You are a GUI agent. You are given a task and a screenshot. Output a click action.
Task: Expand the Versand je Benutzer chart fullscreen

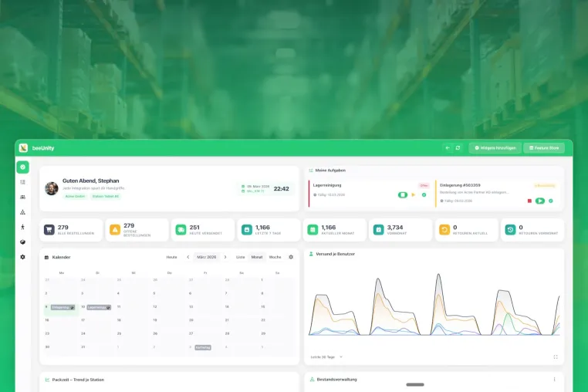coord(556,357)
